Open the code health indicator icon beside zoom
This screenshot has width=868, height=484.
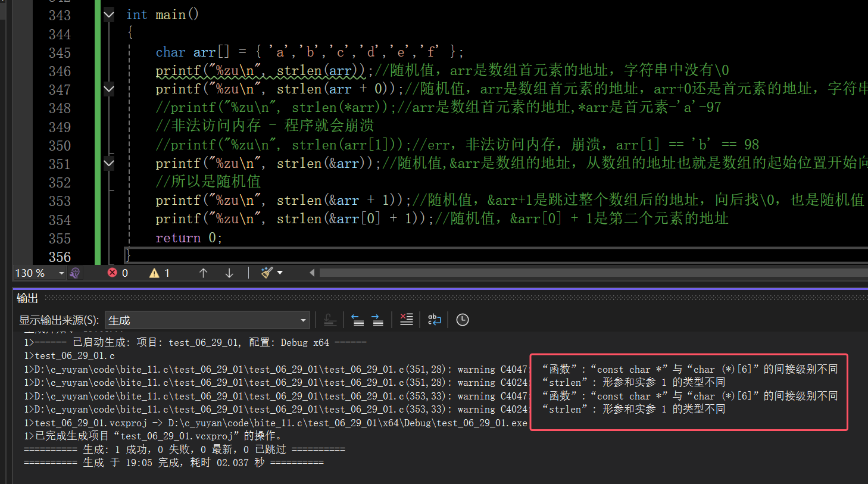click(74, 273)
